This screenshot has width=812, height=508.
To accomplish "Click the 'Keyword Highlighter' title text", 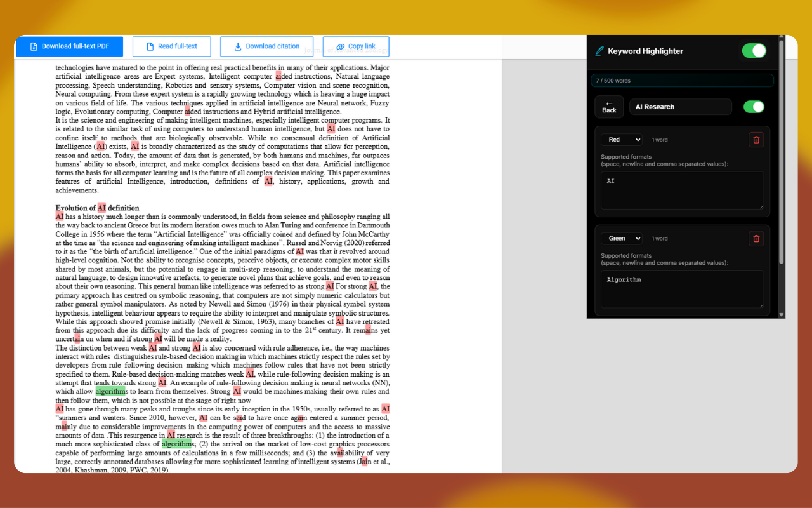I will [645, 51].
